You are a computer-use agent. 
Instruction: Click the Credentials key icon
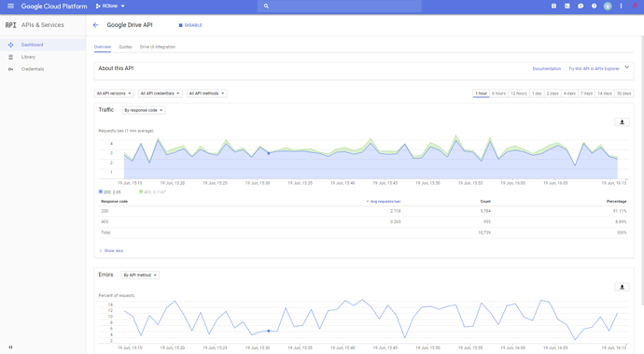tap(10, 69)
